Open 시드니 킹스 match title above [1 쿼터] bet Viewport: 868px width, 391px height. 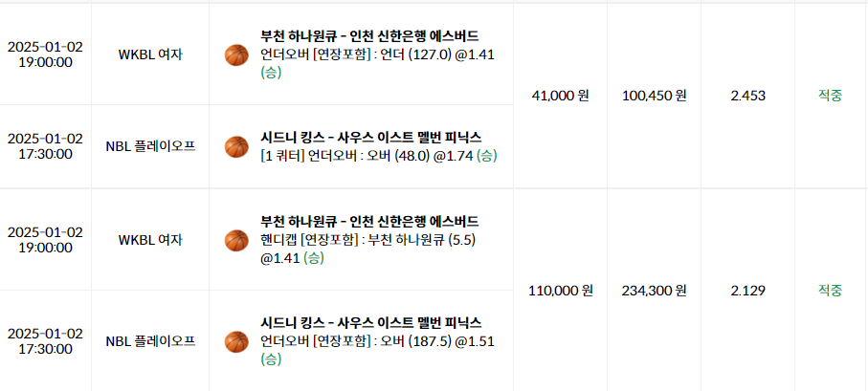pyautogui.click(x=371, y=137)
